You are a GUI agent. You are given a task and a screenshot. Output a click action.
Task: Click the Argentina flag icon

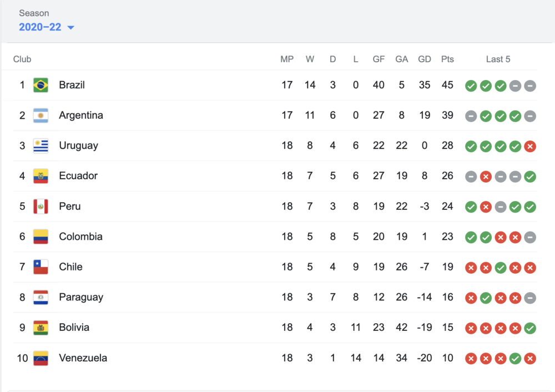[x=41, y=115]
